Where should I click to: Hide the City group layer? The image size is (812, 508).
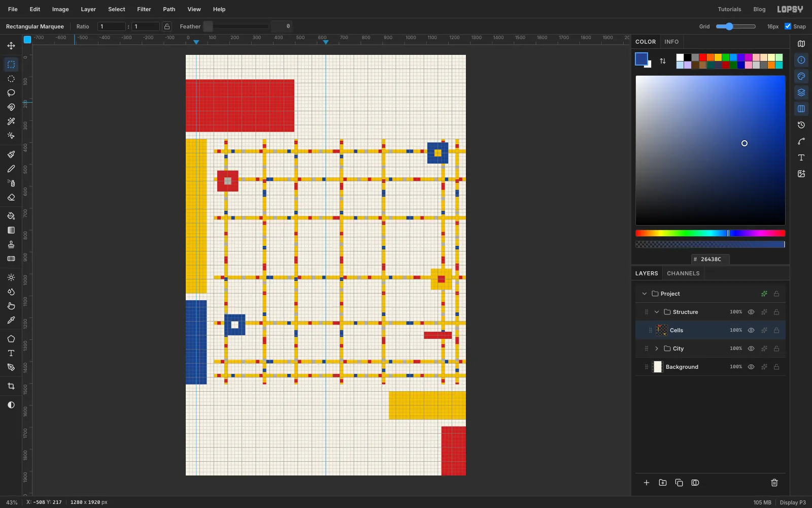[x=751, y=348]
